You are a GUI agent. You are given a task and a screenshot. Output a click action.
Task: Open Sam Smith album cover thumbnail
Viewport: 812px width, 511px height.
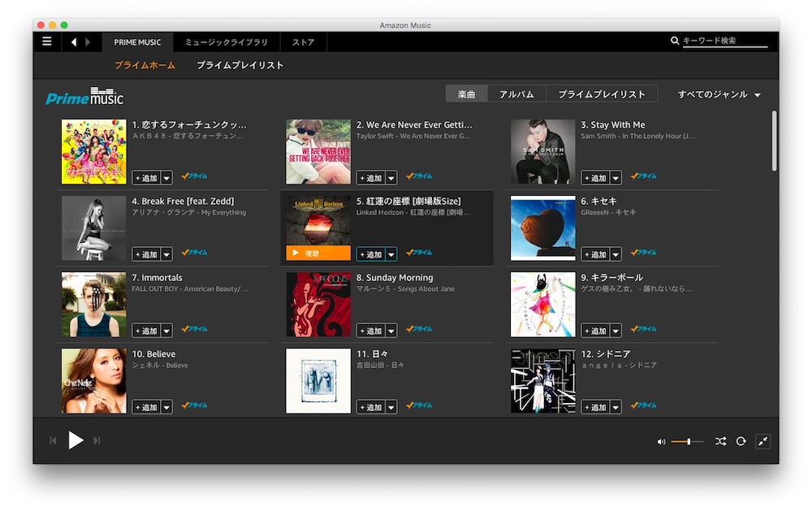tap(542, 152)
